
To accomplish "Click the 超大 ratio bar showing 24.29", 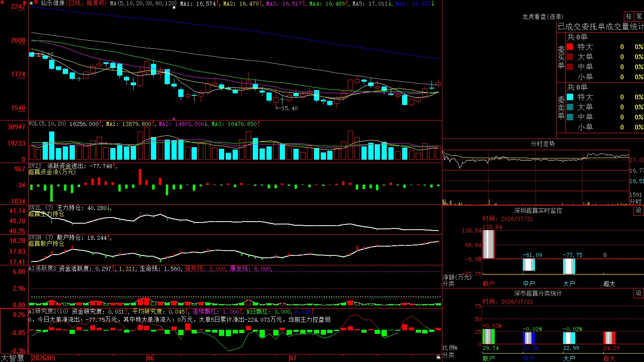I will [609, 338].
